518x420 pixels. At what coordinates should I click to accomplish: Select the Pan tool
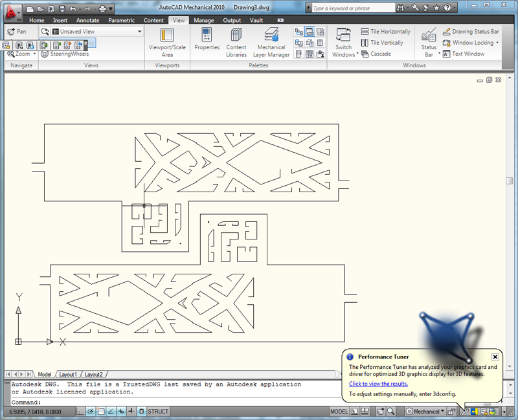[x=17, y=31]
